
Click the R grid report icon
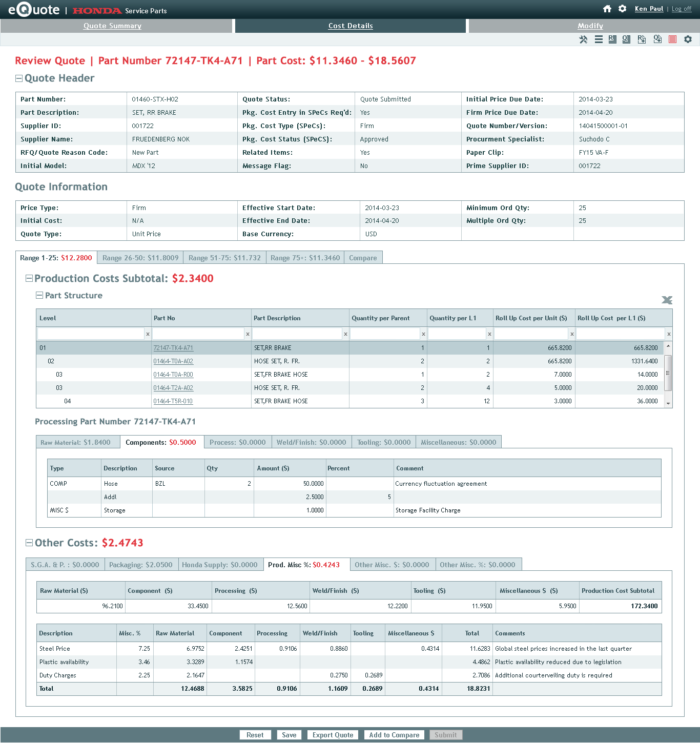(612, 39)
